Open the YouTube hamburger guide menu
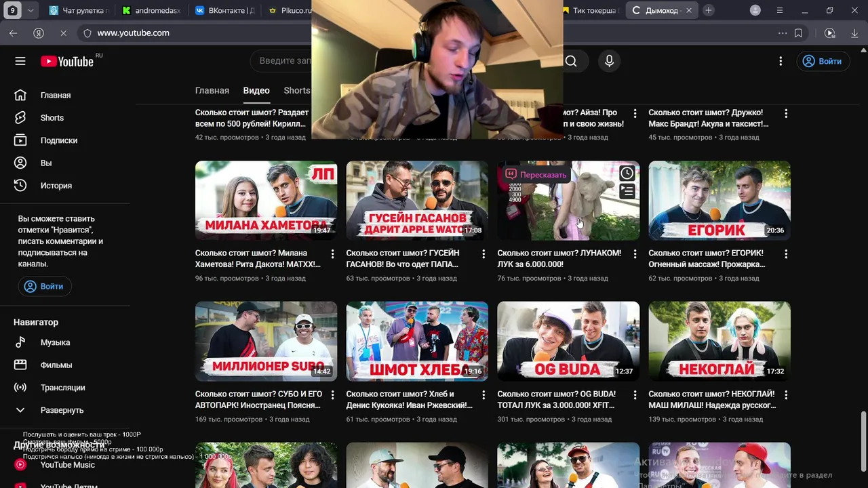Image resolution: width=868 pixels, height=488 pixels. coord(20,61)
